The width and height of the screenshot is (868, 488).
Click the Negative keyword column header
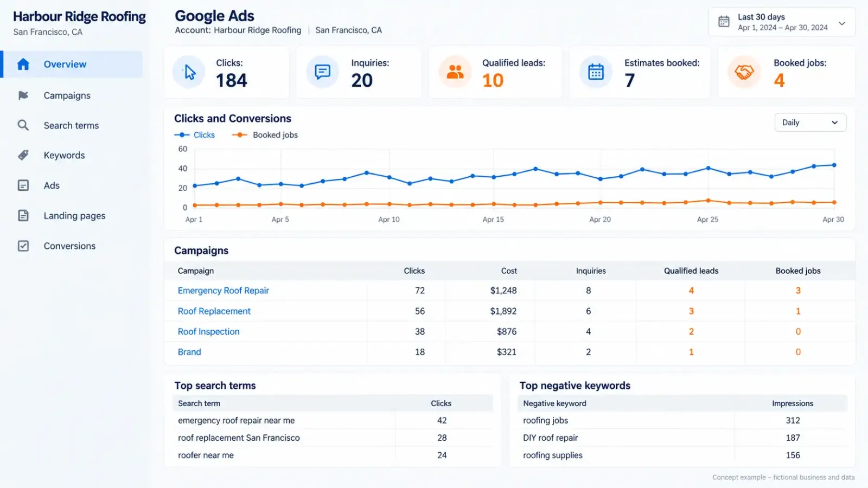[554, 403]
